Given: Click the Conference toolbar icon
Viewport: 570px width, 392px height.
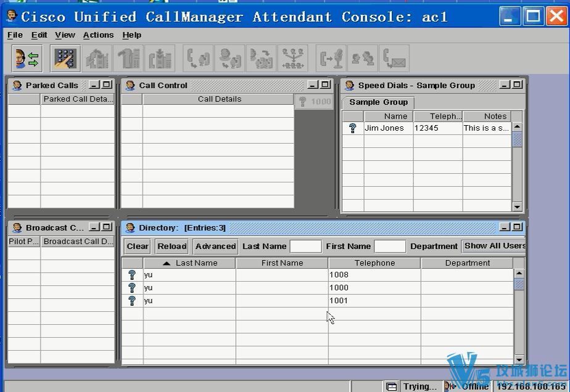Looking at the screenshot, I should click(292, 58).
